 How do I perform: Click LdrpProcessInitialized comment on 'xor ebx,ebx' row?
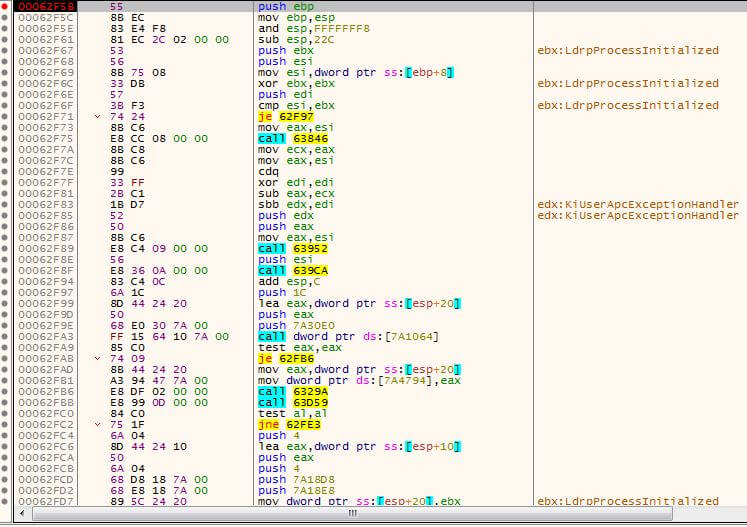point(628,83)
